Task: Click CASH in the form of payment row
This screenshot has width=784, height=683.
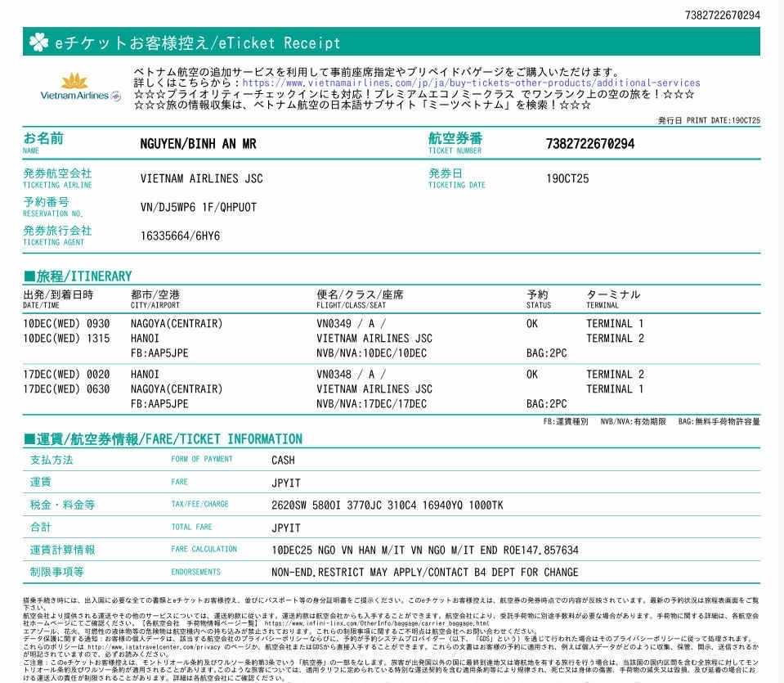Action: pyautogui.click(x=283, y=460)
